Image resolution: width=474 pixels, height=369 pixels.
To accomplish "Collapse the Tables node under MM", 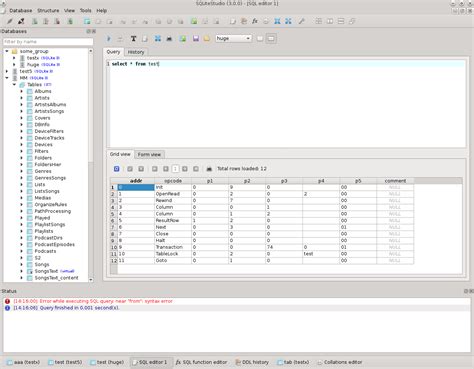I will pyautogui.click(x=14, y=85).
